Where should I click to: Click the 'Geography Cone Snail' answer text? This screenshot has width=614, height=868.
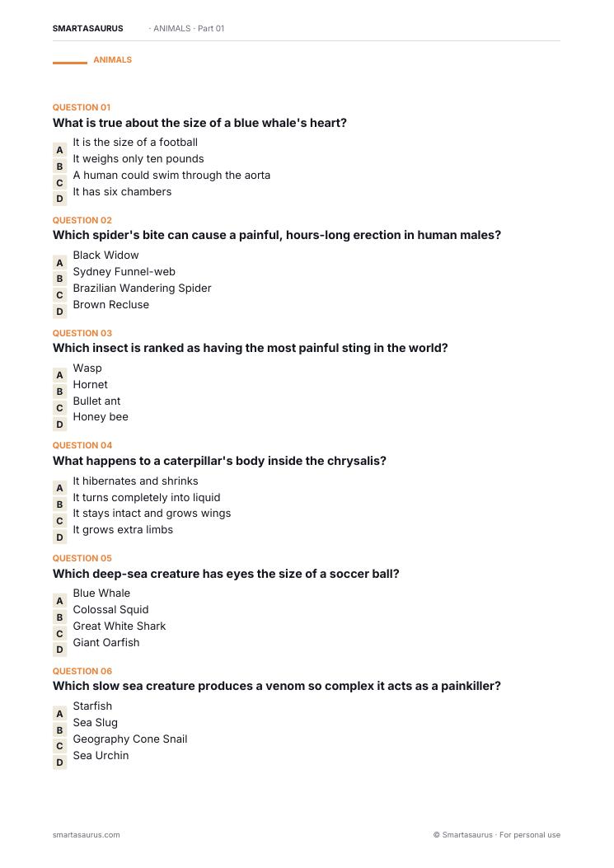click(x=130, y=739)
